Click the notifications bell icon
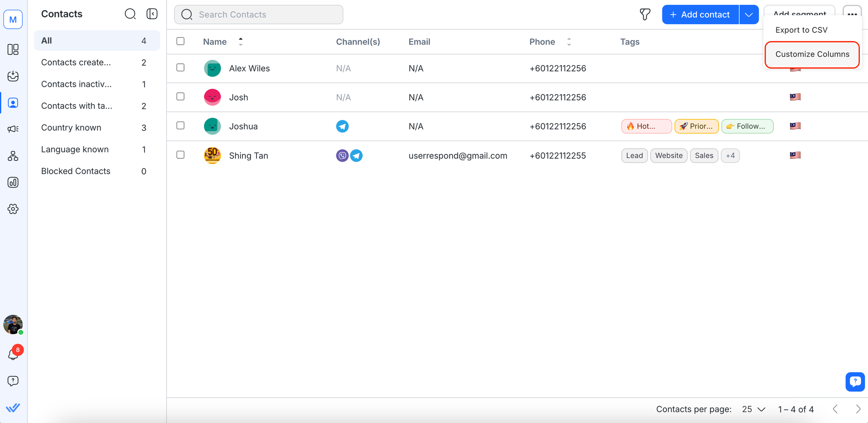Image resolution: width=868 pixels, height=423 pixels. pyautogui.click(x=13, y=355)
